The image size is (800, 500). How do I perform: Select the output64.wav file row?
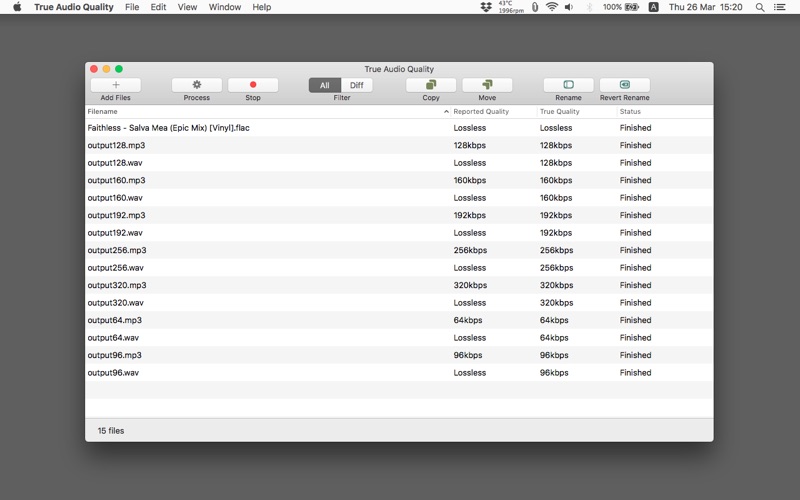[399, 337]
